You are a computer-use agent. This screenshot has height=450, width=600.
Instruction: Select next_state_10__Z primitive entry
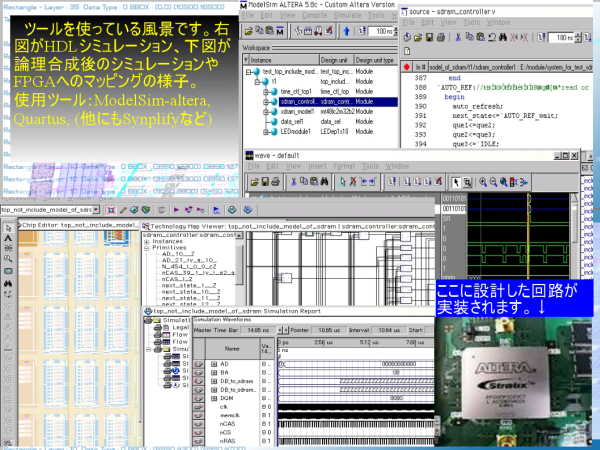click(191, 292)
